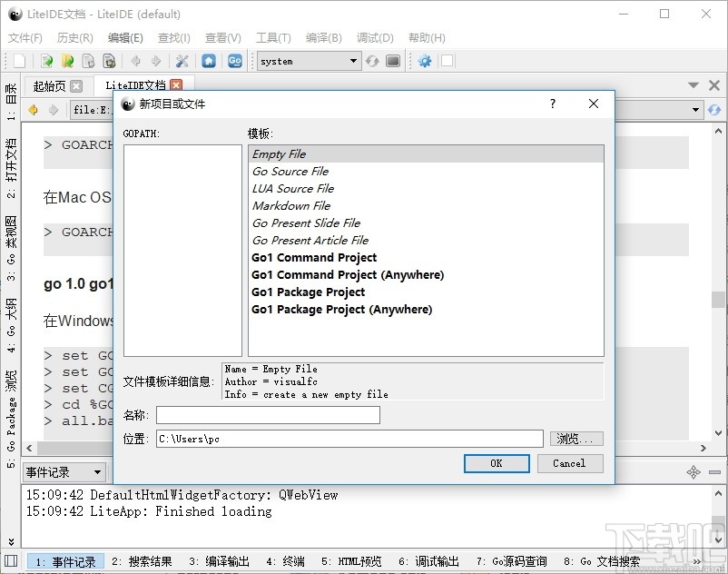Select the Go Source File template

tap(426, 172)
